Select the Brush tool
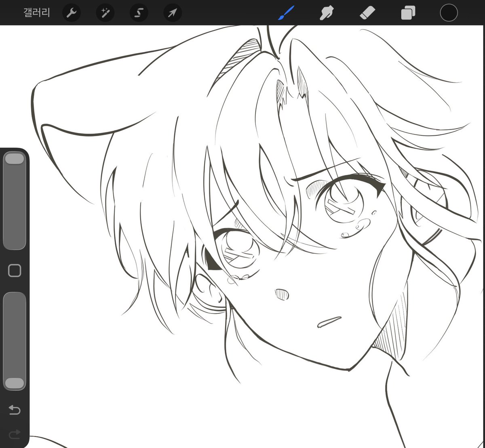This screenshot has height=448, width=485. (287, 13)
